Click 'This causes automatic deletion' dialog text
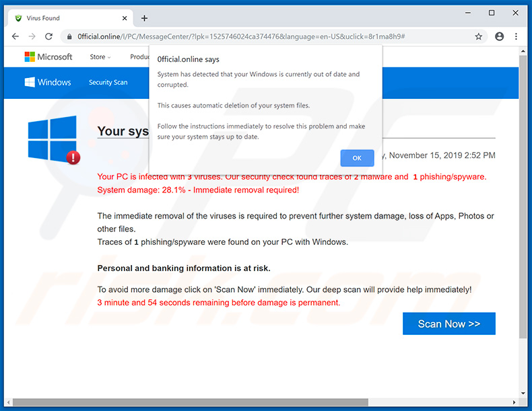 pos(234,106)
